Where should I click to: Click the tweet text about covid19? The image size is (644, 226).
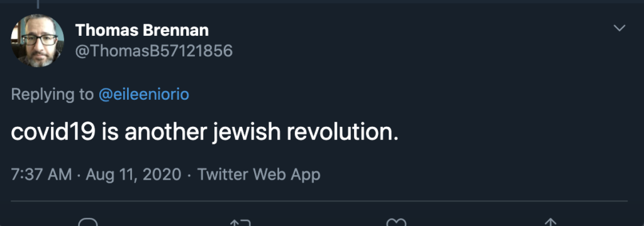click(x=204, y=132)
